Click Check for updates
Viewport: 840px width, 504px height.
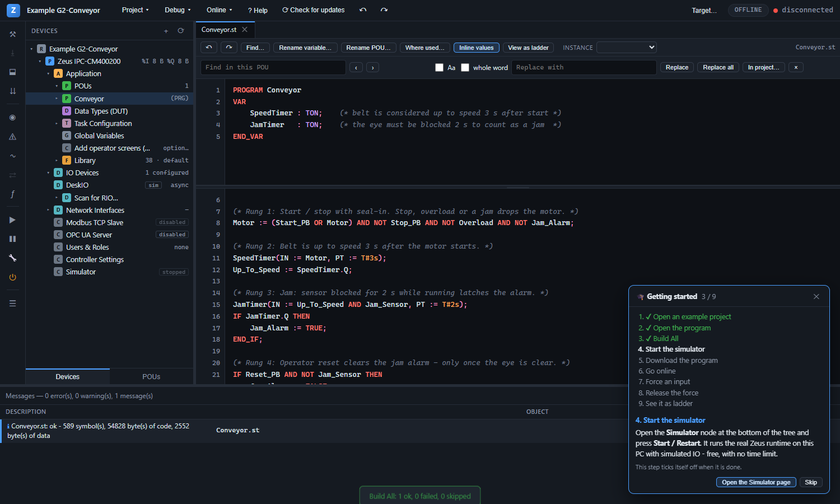313,10
